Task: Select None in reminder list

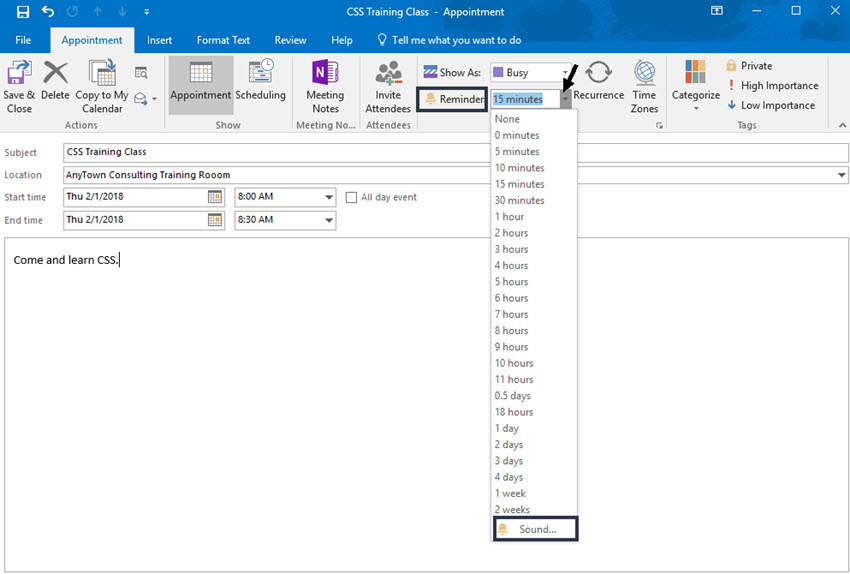Action: pos(534,119)
